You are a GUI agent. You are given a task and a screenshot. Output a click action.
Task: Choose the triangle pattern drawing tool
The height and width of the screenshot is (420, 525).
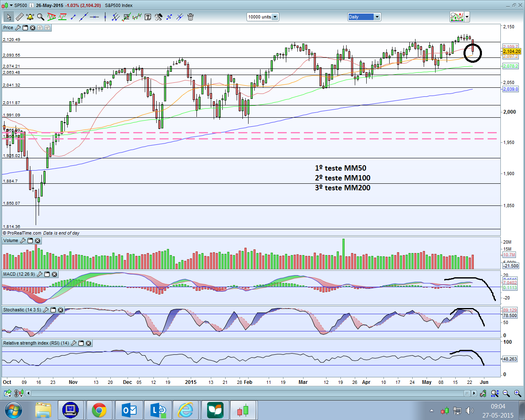pyautogui.click(x=52, y=17)
